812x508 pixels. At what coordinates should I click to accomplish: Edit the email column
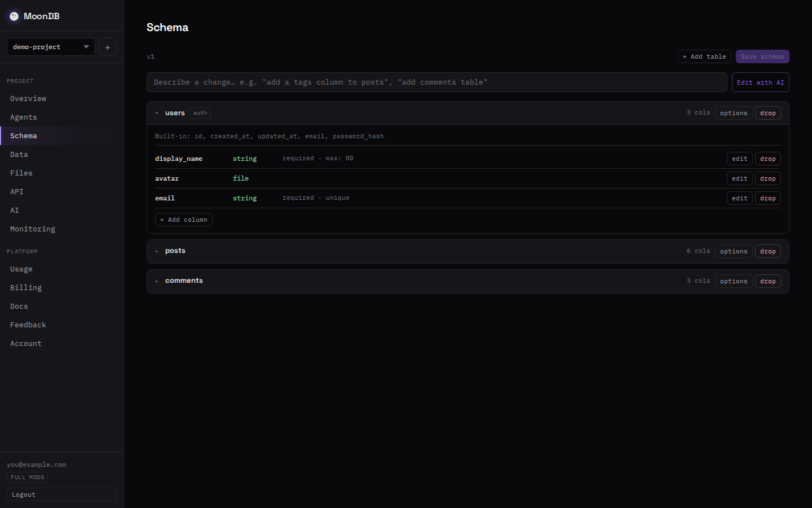(x=740, y=198)
